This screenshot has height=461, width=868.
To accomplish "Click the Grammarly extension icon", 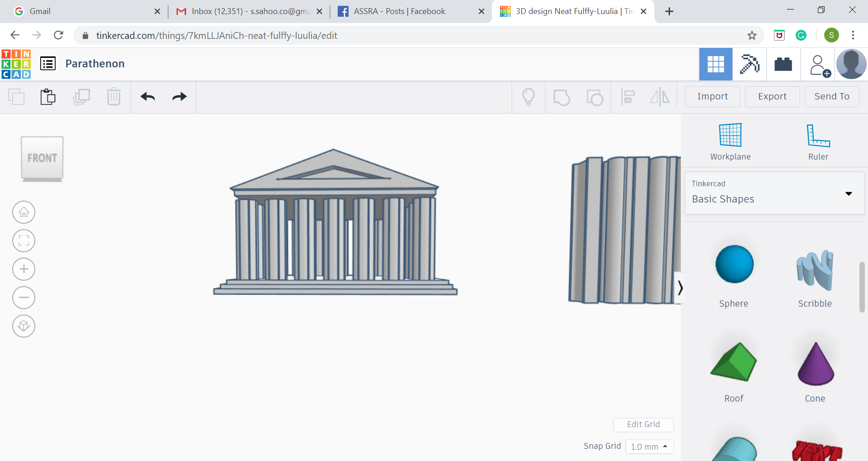I will tap(801, 35).
